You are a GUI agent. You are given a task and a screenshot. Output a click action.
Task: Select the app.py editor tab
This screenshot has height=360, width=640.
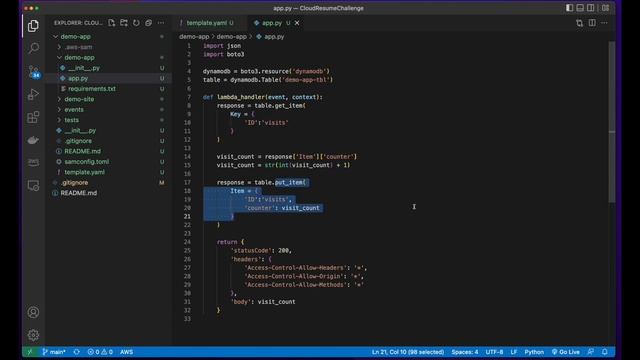pos(271,23)
